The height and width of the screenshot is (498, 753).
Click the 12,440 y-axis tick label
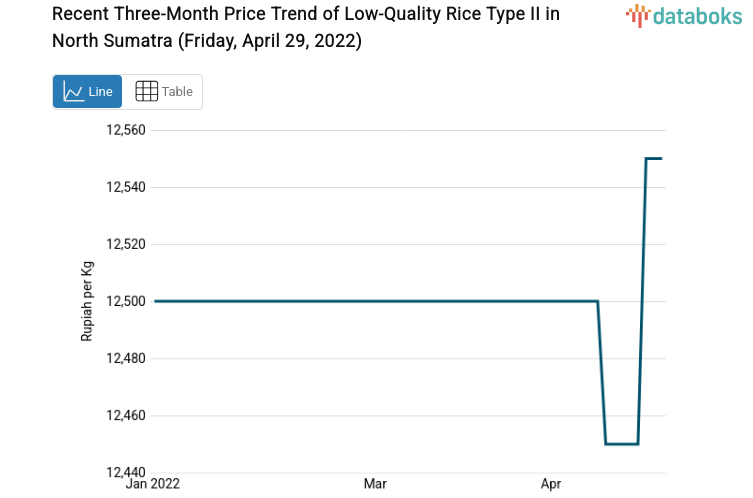pos(127,472)
